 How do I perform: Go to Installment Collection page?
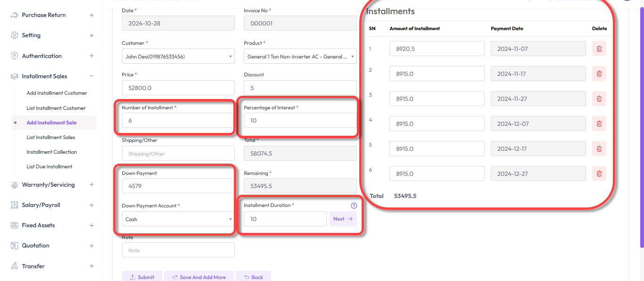point(51,152)
